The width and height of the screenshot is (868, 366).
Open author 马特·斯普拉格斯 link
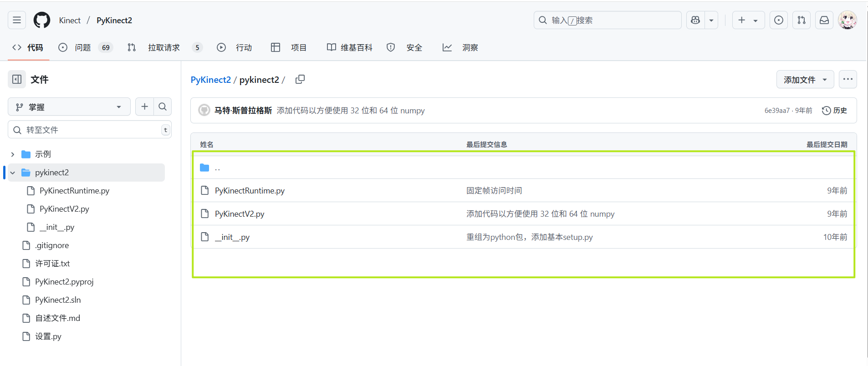coord(243,111)
